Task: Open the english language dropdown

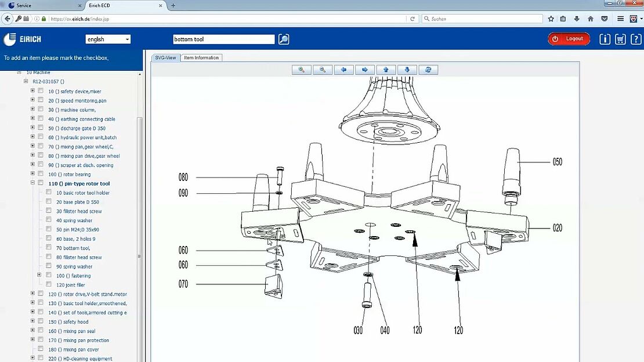Action: pyautogui.click(x=108, y=39)
